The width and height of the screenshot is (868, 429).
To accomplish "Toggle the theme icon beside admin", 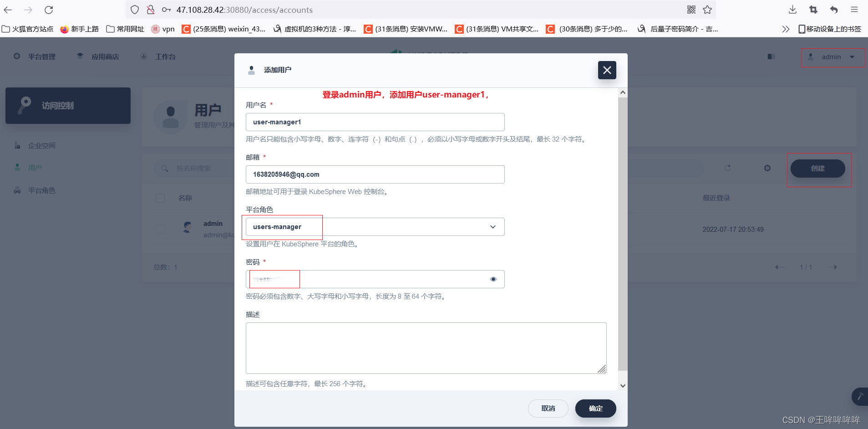I will click(x=771, y=56).
